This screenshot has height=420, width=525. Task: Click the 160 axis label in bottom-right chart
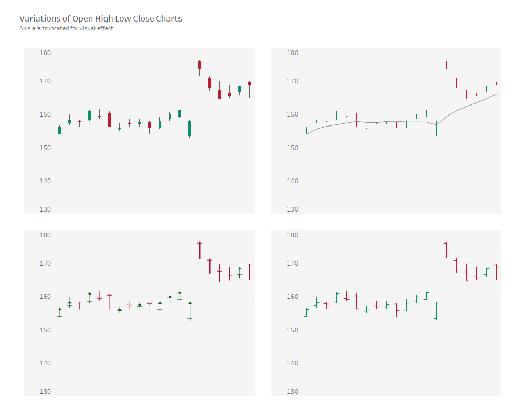click(x=292, y=297)
